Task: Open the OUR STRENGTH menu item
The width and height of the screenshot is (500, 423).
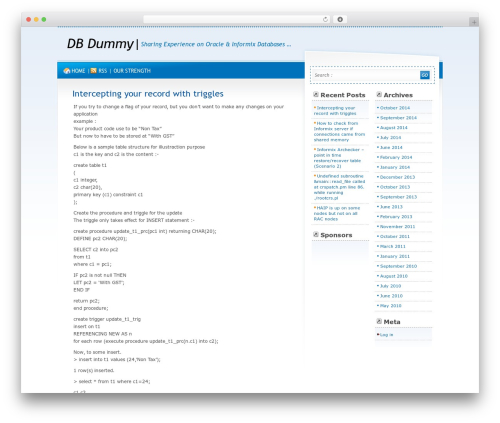Action: pos(132,71)
